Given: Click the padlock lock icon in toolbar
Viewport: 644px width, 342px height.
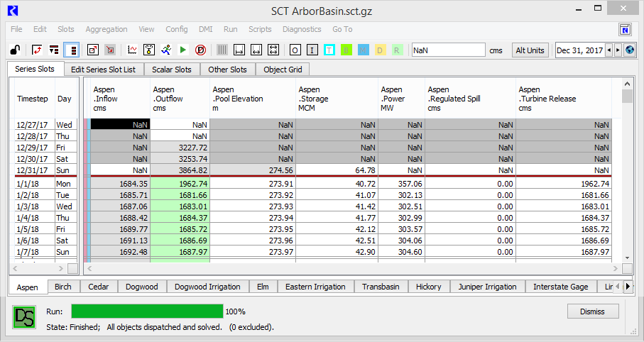Looking at the screenshot, I should click(x=14, y=50).
